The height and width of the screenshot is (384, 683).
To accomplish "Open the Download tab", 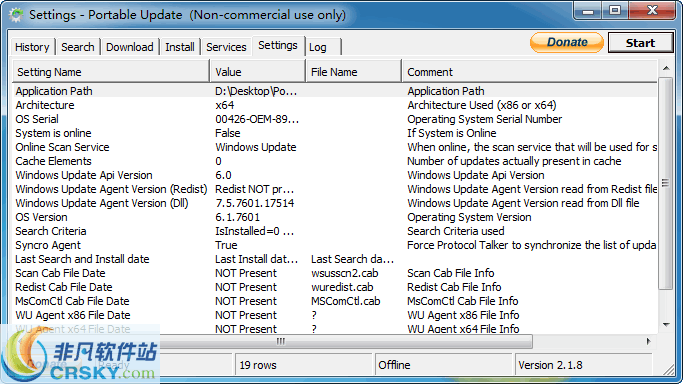I will (x=130, y=47).
